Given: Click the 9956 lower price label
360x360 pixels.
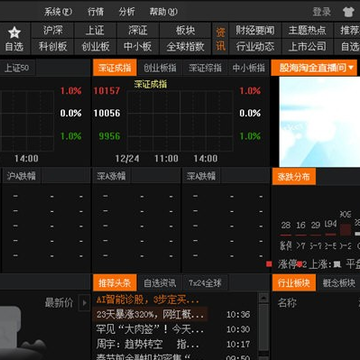Looking at the screenshot, I should (x=109, y=136).
